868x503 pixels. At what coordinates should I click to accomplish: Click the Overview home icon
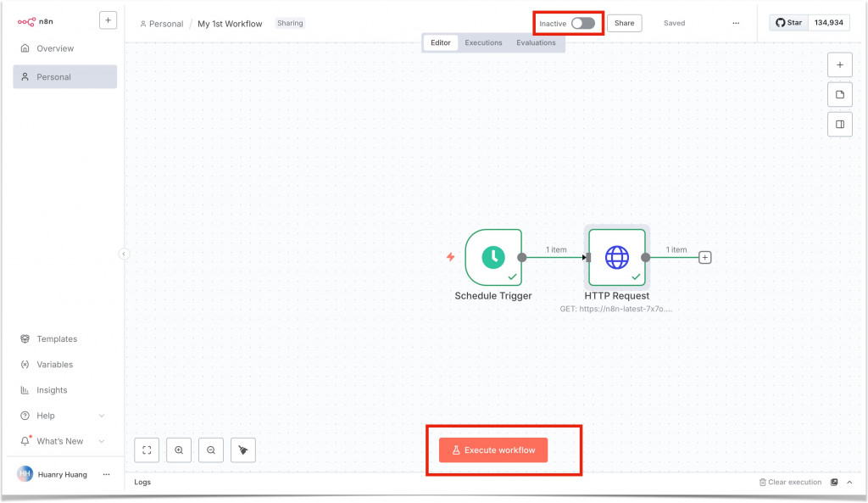(x=25, y=48)
